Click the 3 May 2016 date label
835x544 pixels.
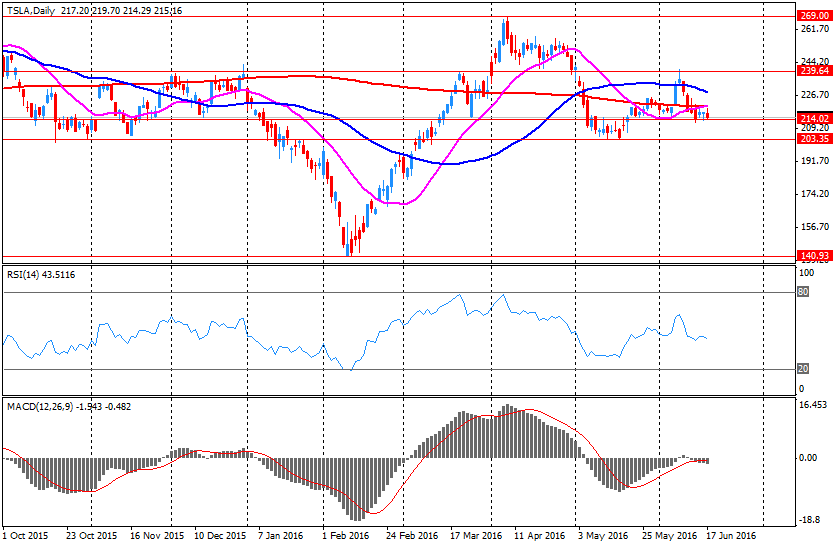603,535
